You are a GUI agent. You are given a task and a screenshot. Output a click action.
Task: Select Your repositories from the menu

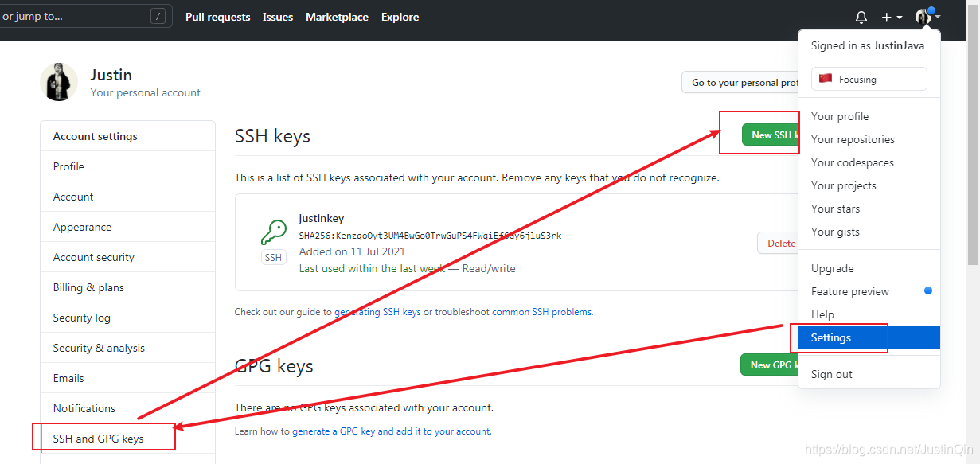tap(853, 139)
